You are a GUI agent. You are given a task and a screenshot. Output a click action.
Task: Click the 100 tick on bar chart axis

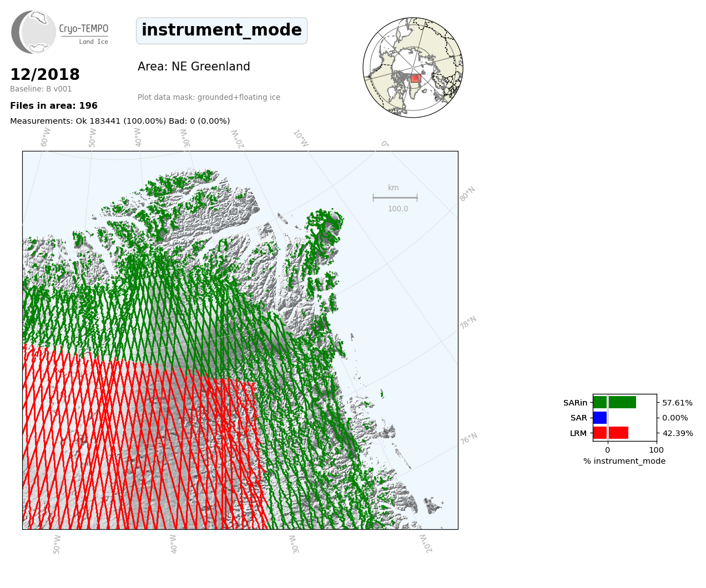[657, 450]
